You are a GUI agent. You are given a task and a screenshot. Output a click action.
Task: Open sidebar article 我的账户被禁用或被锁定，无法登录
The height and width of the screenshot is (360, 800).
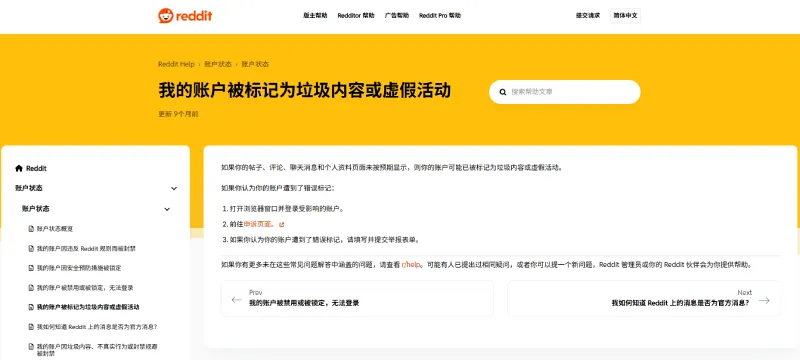coord(85,288)
